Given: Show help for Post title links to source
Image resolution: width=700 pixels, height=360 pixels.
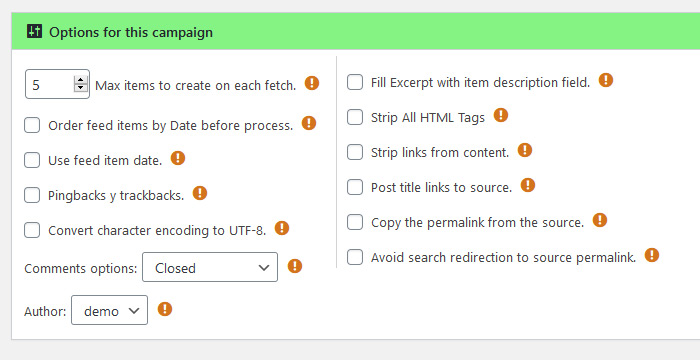Looking at the screenshot, I should 528,185.
